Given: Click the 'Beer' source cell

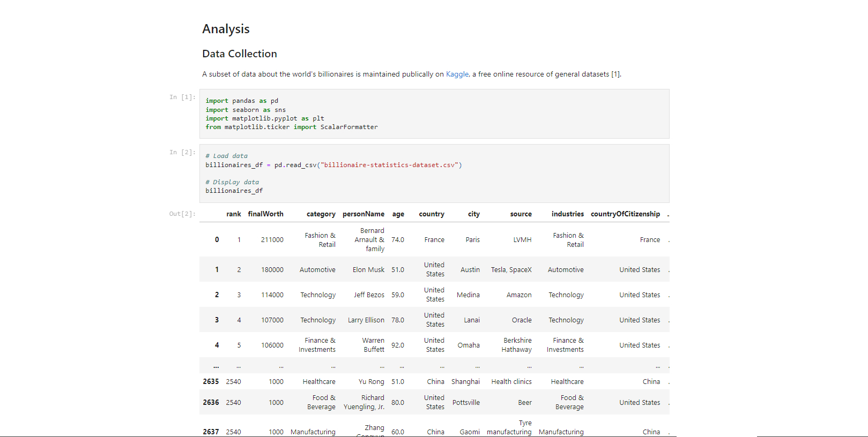Looking at the screenshot, I should 525,403.
